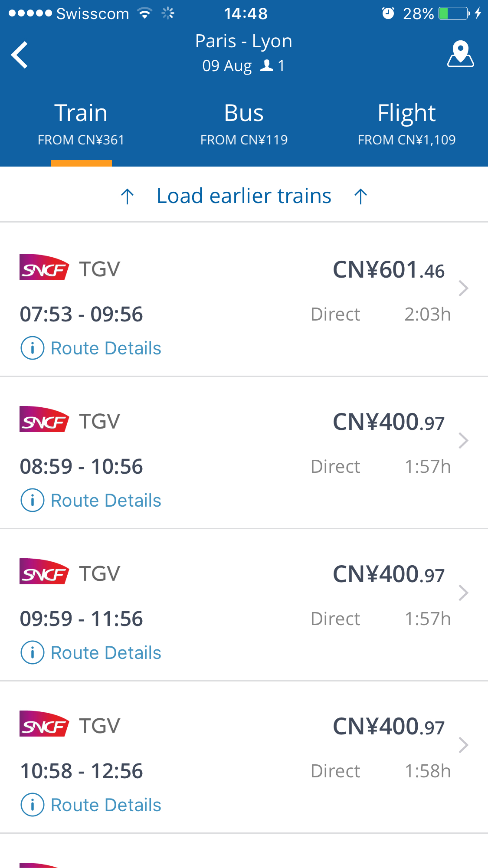Viewport: 488px width, 868px height.
Task: Open Route Details for 09:59 train
Action: click(106, 653)
